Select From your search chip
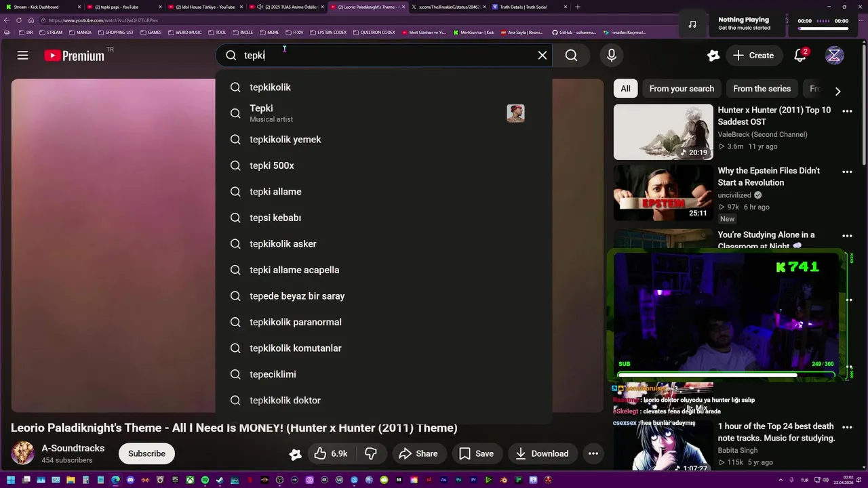 [x=682, y=89]
